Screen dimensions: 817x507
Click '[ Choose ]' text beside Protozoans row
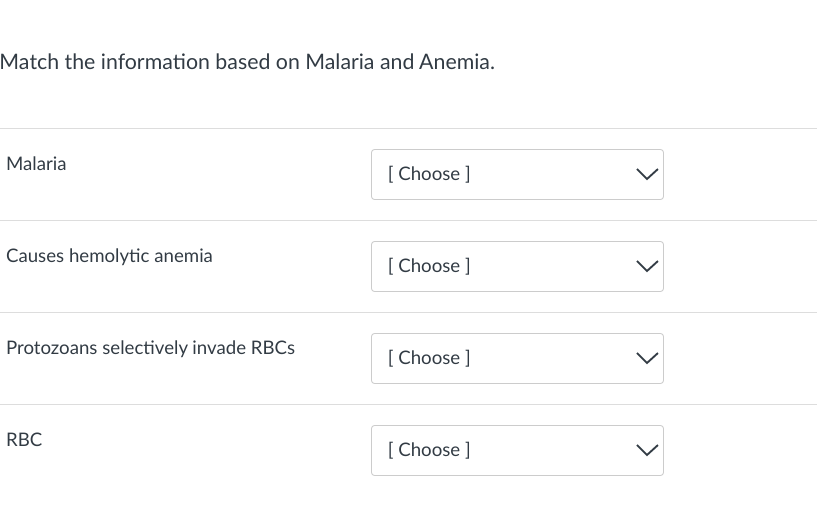click(x=429, y=358)
